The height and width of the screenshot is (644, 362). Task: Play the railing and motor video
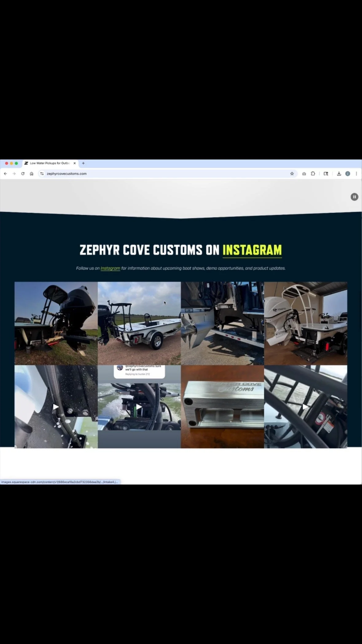306,407
